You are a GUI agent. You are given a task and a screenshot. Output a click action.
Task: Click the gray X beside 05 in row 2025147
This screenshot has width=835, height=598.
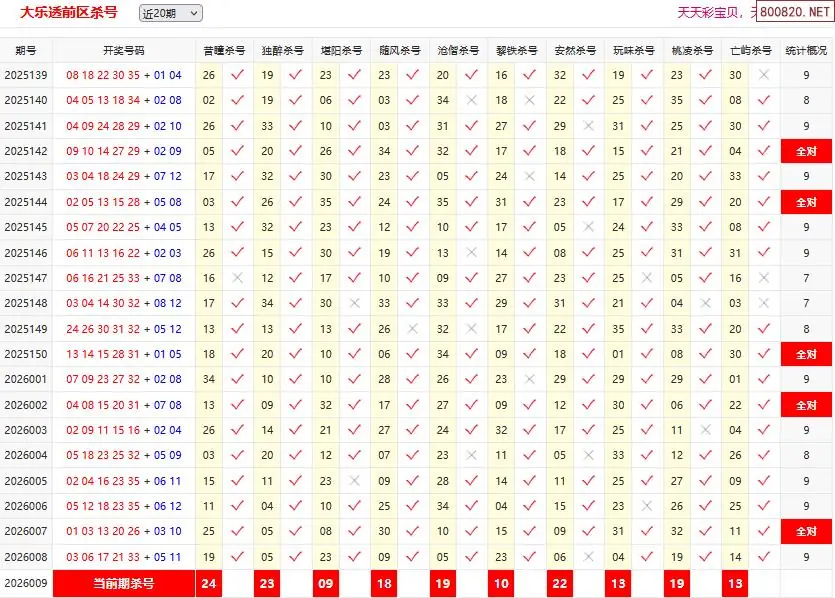[706, 278]
